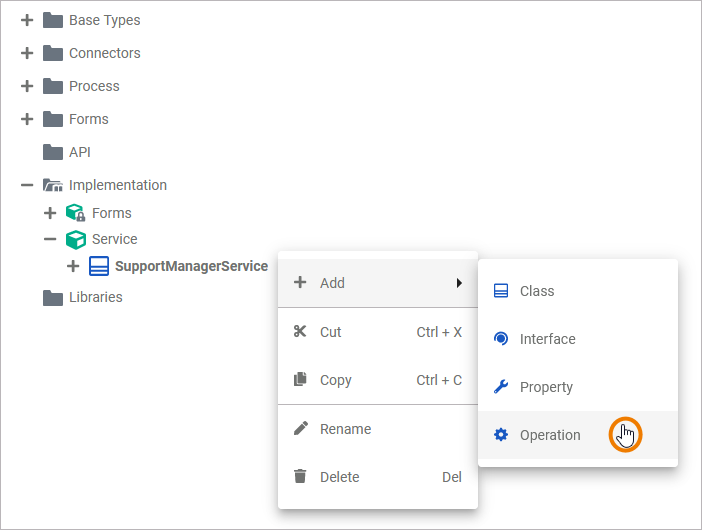Expand the Base Types folder

click(x=27, y=20)
